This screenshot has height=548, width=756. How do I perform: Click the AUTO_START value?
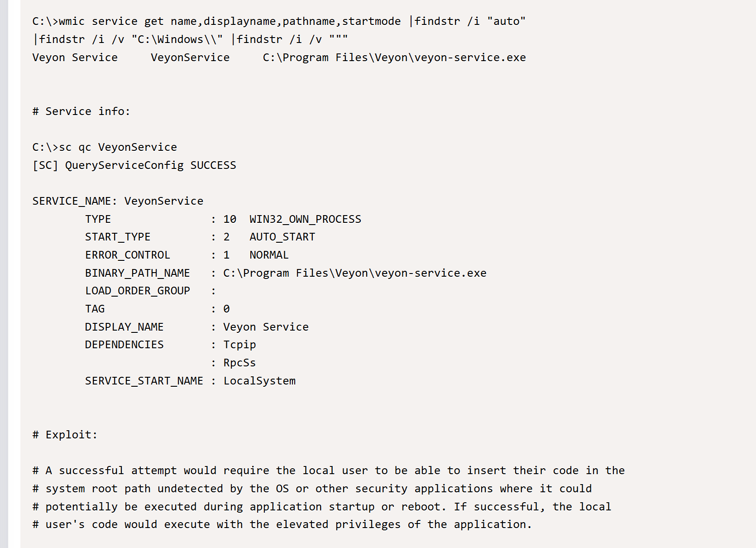(x=282, y=237)
